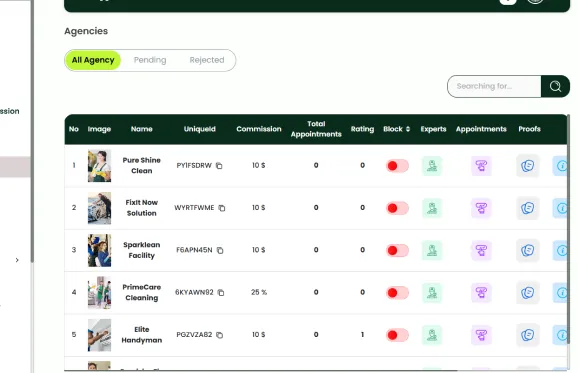578x373 pixels.
Task: Click the 25 % commission value
Action: point(259,292)
